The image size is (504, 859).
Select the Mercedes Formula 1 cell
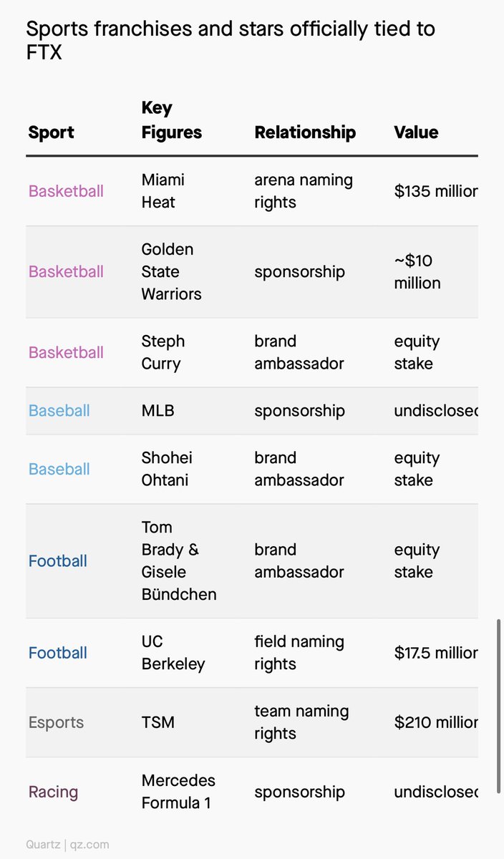coord(178,792)
